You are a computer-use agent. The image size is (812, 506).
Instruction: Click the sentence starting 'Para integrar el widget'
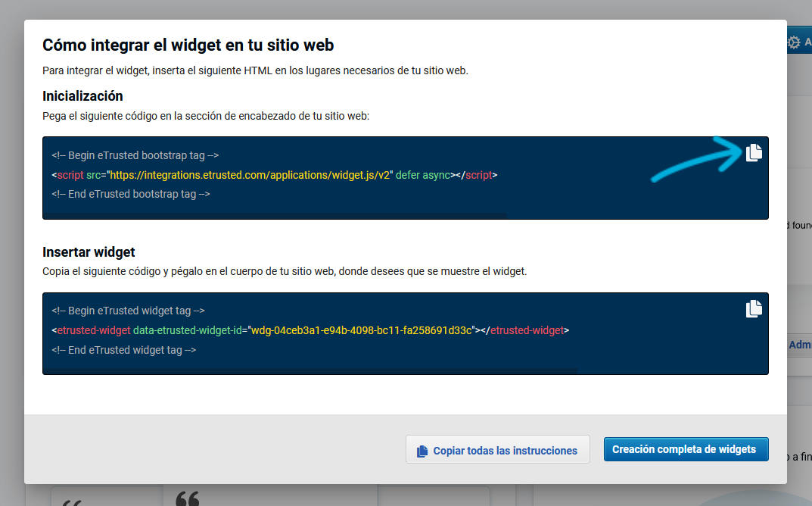pos(255,70)
